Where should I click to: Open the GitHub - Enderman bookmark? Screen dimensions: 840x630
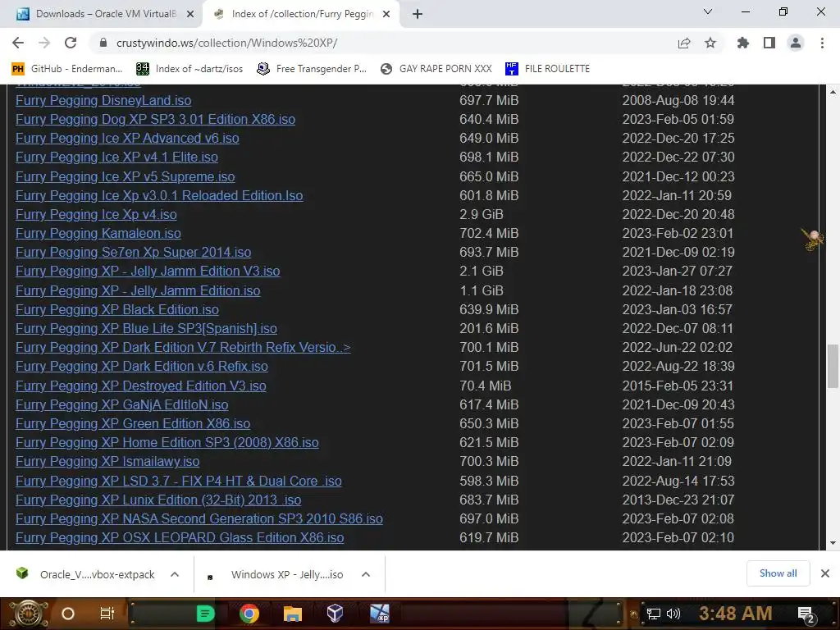click(x=67, y=69)
